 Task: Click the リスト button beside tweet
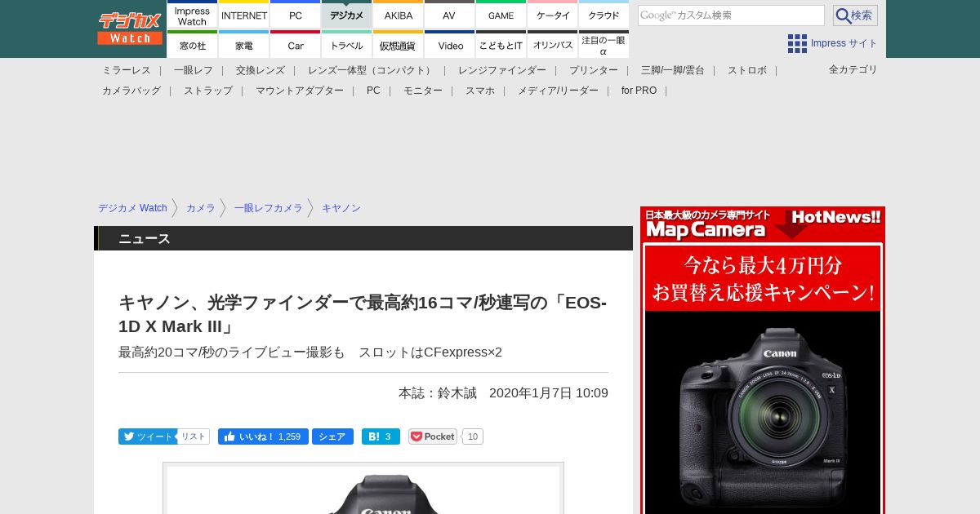click(x=194, y=436)
